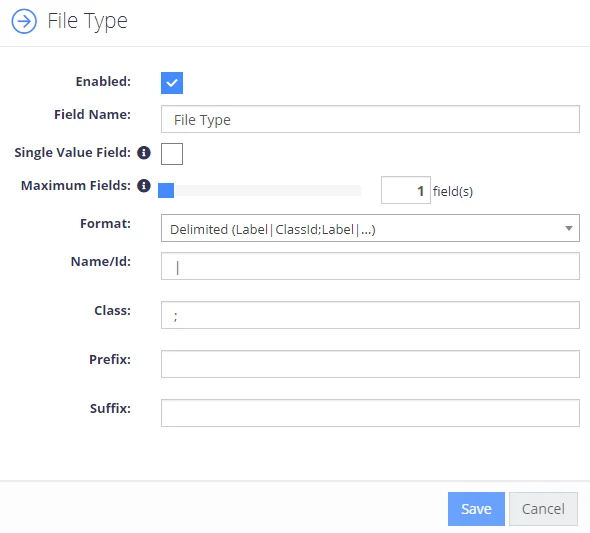The height and width of the screenshot is (533, 590).
Task: Click the 'Maximum Fields:' label
Action: point(76,185)
